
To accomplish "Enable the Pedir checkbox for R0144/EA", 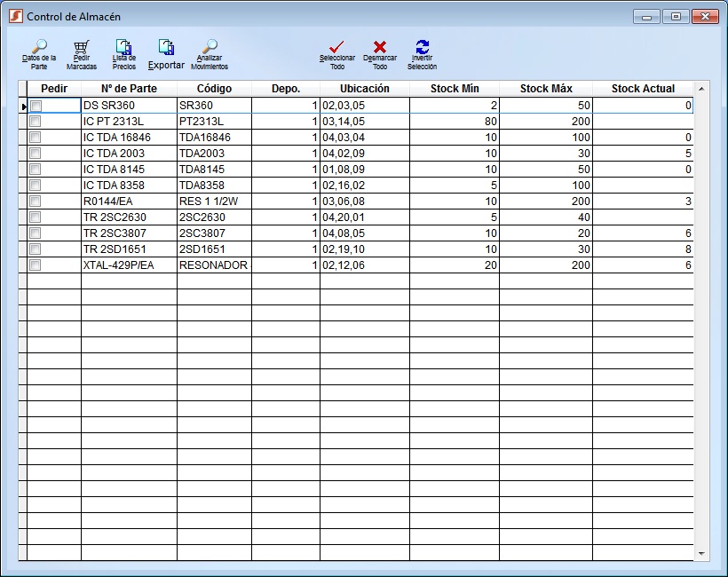I will tap(34, 201).
